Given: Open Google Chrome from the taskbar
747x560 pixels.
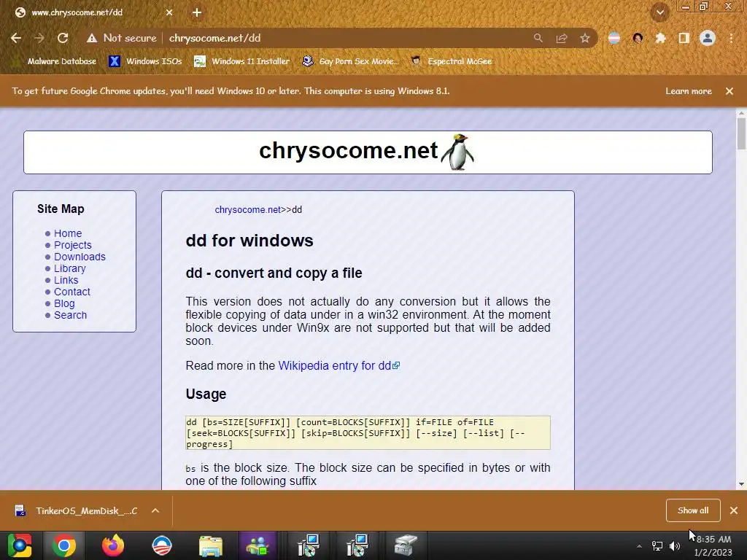Looking at the screenshot, I should click(64, 545).
